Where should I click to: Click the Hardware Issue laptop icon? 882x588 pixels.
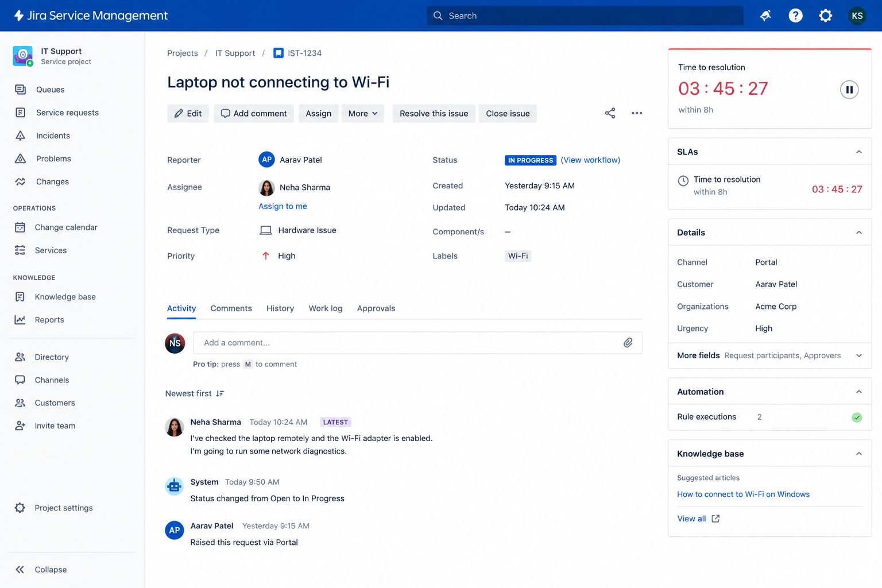point(265,230)
